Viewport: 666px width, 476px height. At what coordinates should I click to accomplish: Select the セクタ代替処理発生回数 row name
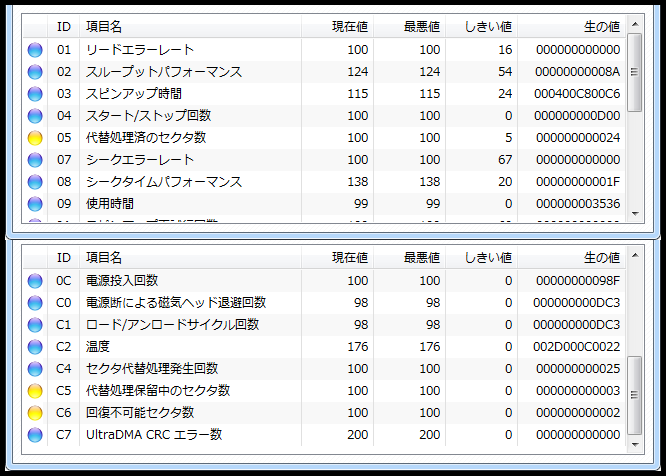(x=152, y=369)
